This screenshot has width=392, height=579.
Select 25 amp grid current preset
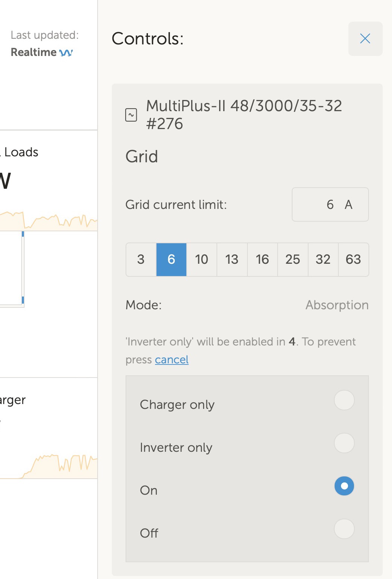coord(293,260)
